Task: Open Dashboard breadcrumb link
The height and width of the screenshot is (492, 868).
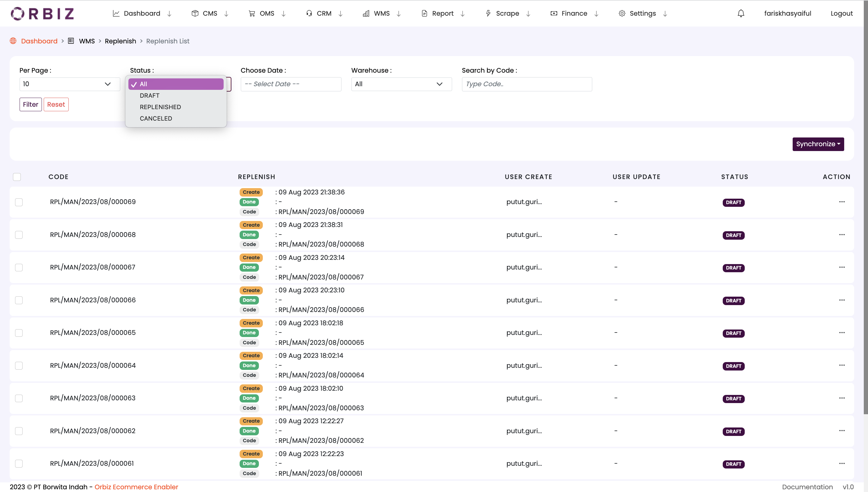Action: tap(39, 41)
